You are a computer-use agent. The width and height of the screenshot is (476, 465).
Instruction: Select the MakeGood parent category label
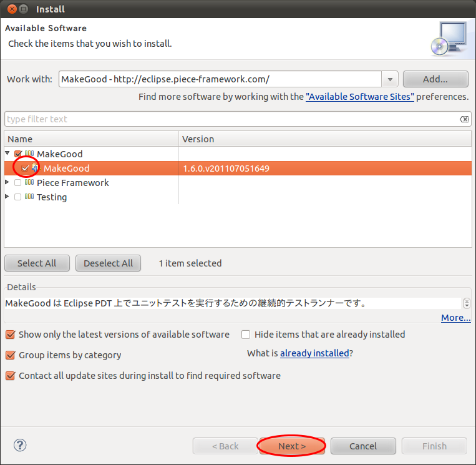pos(60,154)
